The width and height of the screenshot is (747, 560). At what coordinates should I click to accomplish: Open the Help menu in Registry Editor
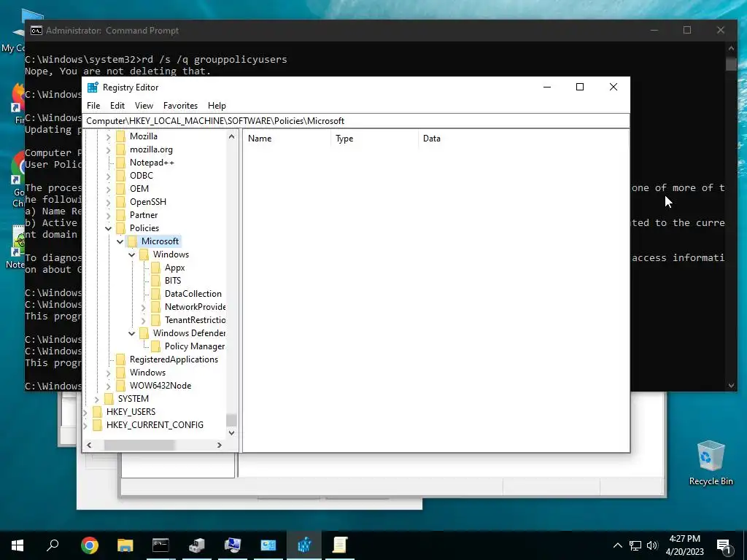[x=217, y=106]
